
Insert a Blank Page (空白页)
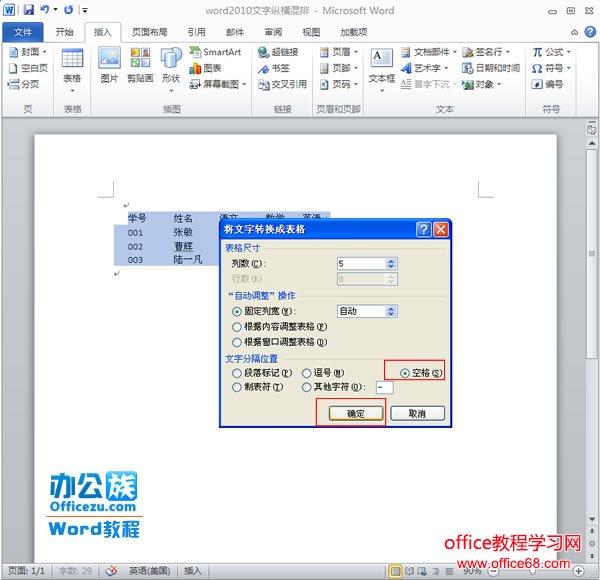tap(29, 68)
